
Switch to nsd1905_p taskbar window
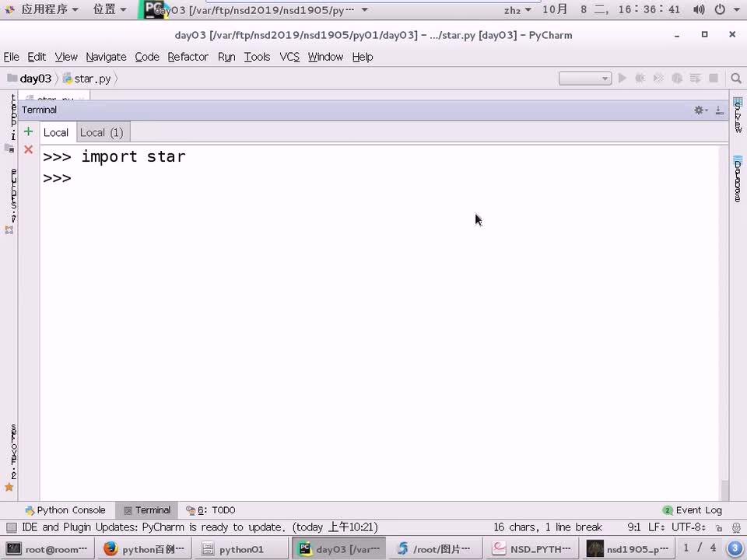(628, 549)
